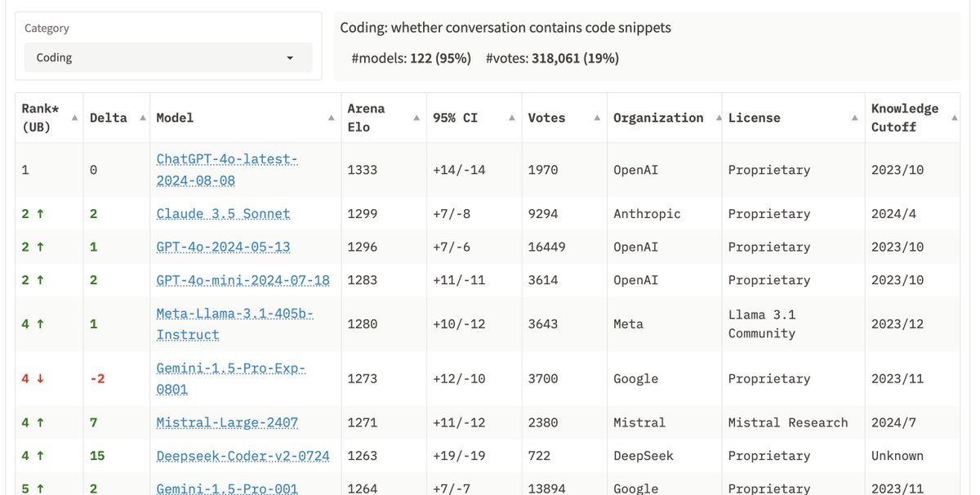Sort table by the Model column
The image size is (980, 495).
(x=245, y=118)
